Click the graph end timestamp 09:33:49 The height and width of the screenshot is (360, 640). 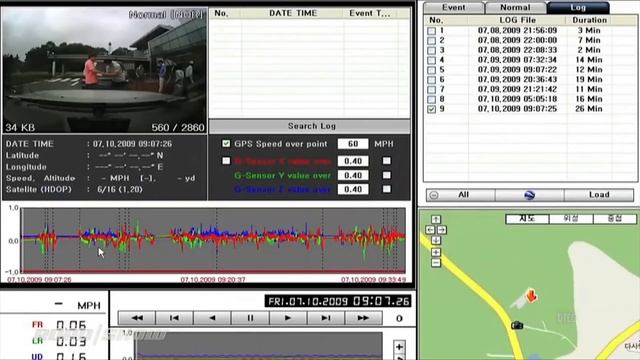[x=373, y=280]
